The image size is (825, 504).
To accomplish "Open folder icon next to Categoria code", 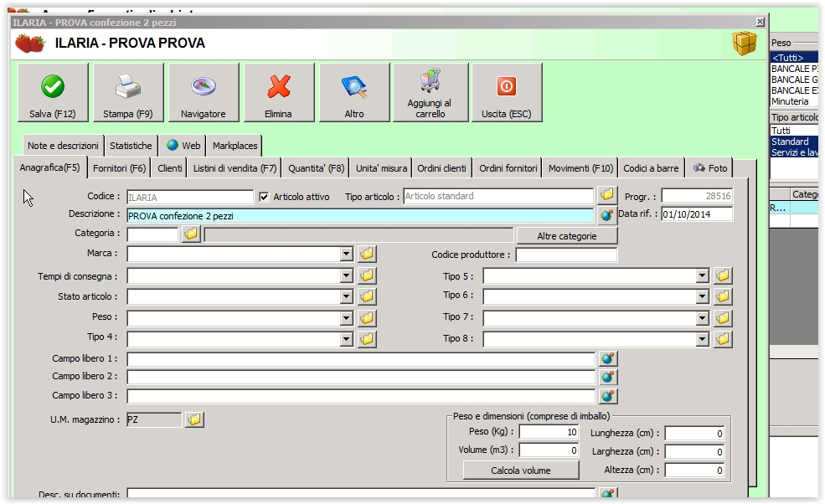I will (x=191, y=234).
